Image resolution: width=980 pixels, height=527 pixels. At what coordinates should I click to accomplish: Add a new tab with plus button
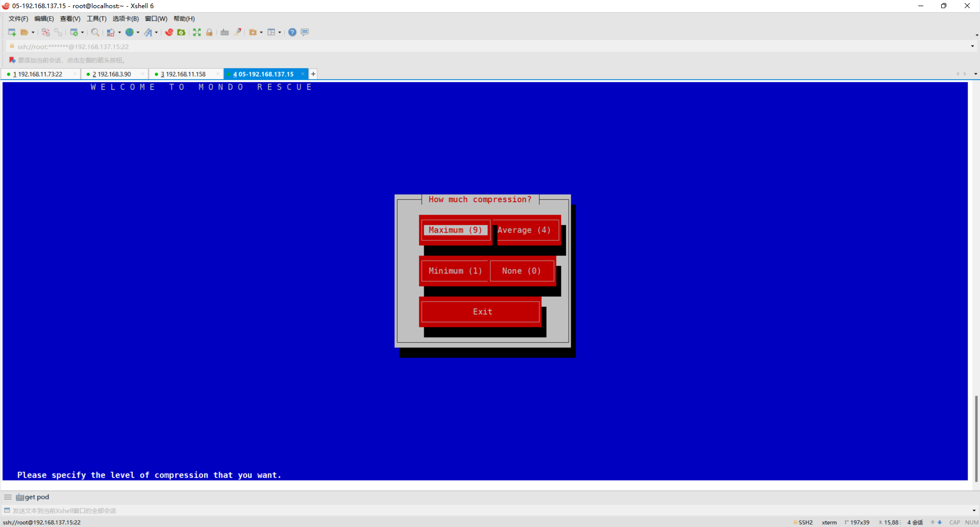(x=313, y=74)
